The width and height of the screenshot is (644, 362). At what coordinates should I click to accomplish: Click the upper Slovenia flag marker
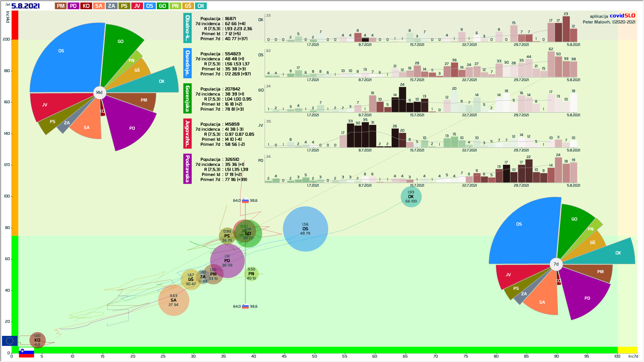245,201
